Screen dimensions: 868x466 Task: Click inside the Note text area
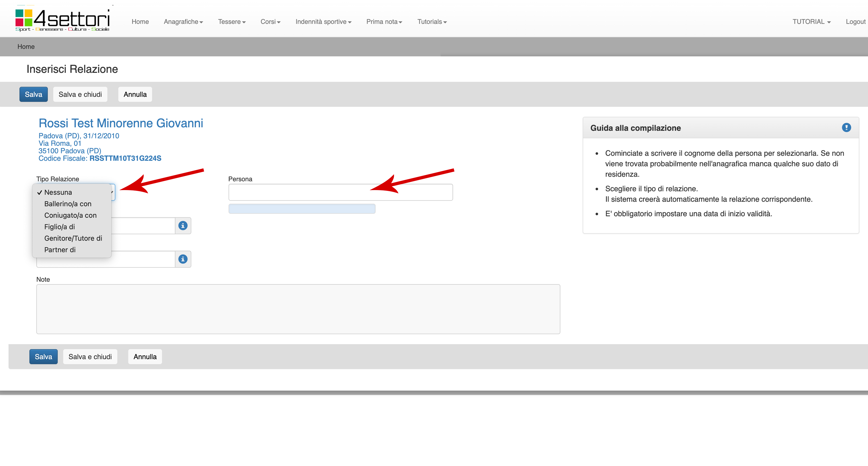tap(298, 309)
